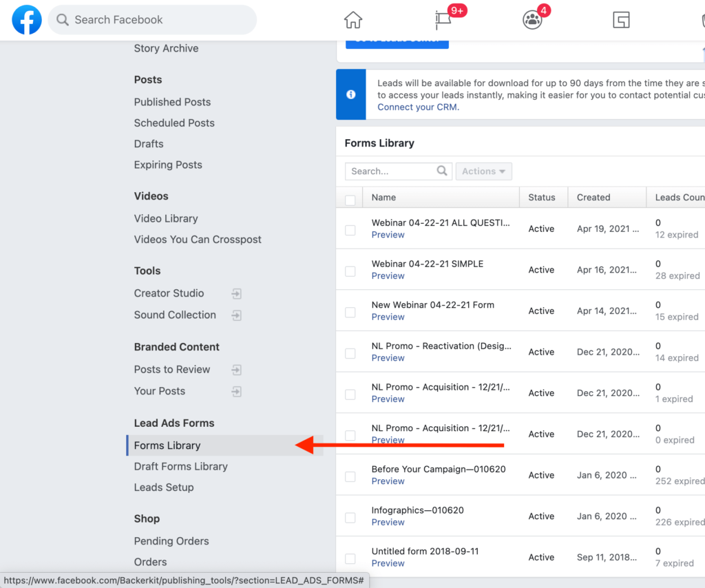
Task: Open Video Library in the sidebar
Action: coord(166,218)
